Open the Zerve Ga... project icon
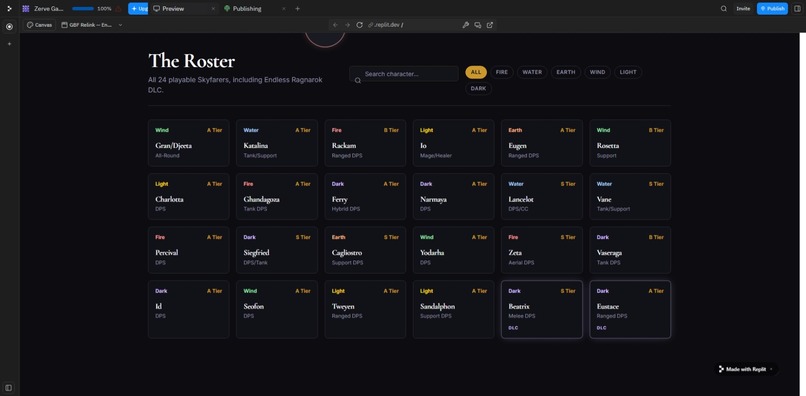The width and height of the screenshot is (806, 396). tap(26, 9)
